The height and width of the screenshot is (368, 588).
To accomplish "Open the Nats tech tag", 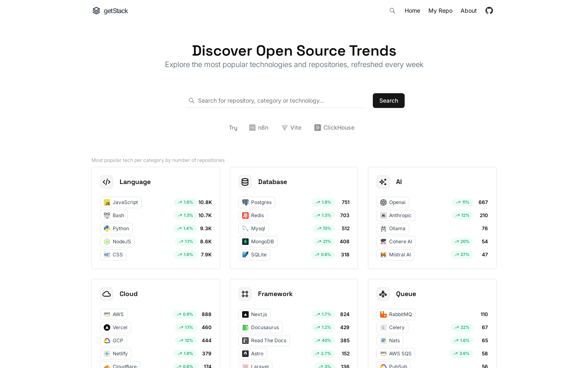I will point(390,341).
